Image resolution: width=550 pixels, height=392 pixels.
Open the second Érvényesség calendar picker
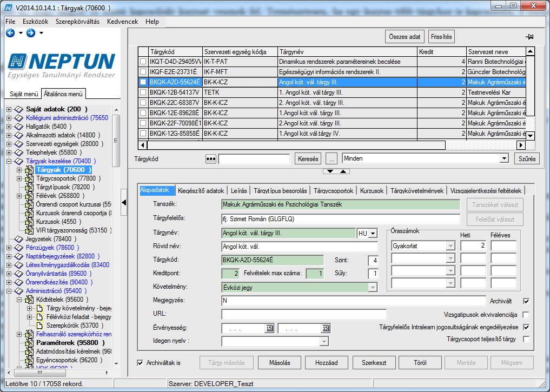[326, 328]
